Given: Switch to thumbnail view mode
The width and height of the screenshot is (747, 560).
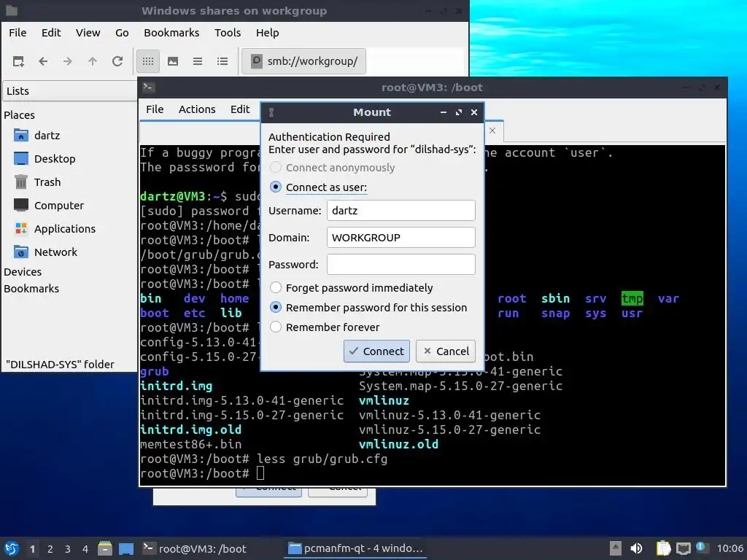Looking at the screenshot, I should pyautogui.click(x=173, y=61).
